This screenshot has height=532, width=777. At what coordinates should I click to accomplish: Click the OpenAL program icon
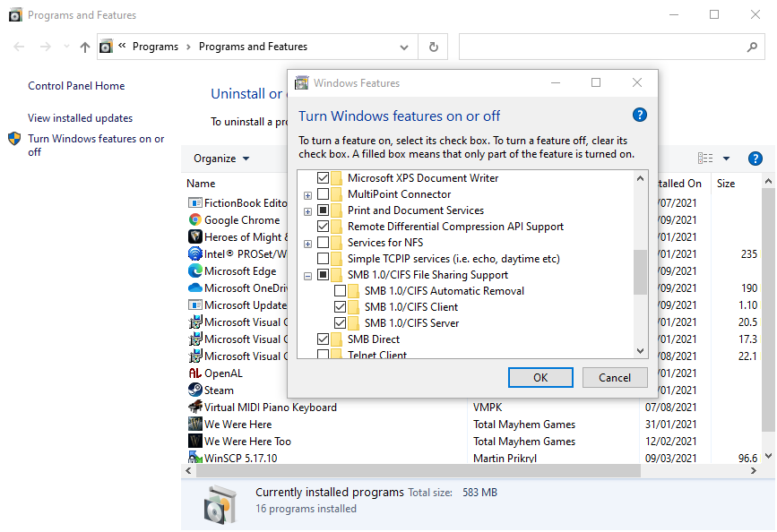click(195, 373)
